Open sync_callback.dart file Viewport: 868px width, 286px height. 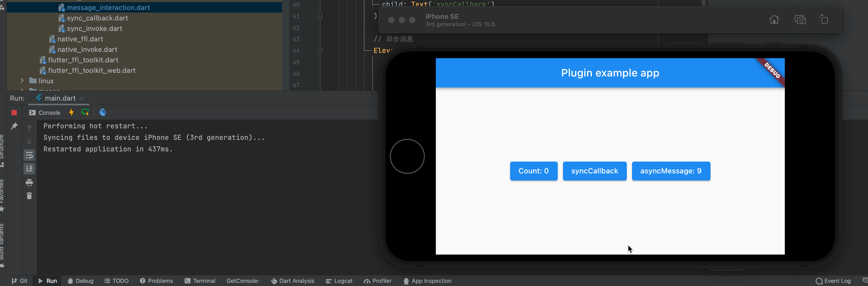click(97, 18)
